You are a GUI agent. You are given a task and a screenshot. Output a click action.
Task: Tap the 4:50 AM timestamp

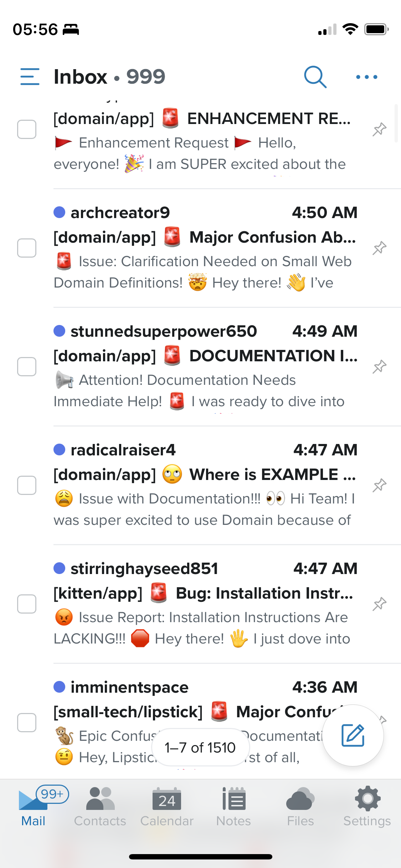coord(325,213)
